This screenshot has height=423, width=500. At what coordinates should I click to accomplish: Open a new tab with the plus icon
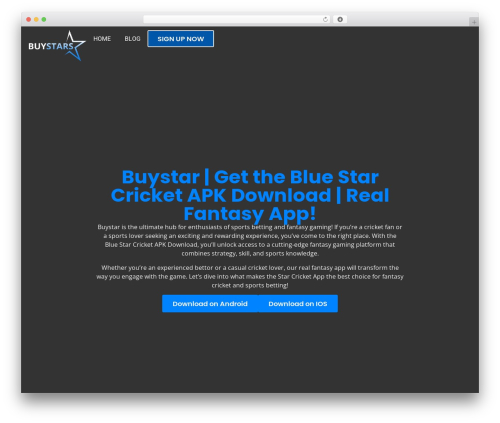pos(474,22)
